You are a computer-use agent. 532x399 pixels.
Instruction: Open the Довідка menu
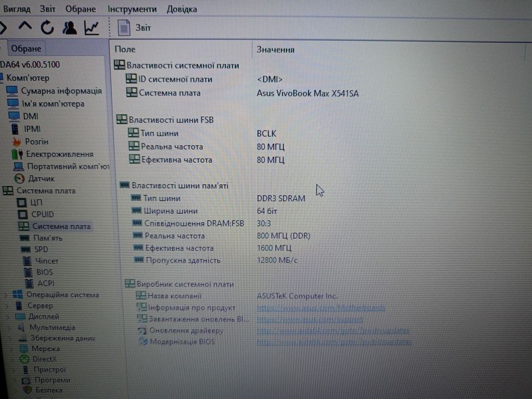tap(181, 9)
